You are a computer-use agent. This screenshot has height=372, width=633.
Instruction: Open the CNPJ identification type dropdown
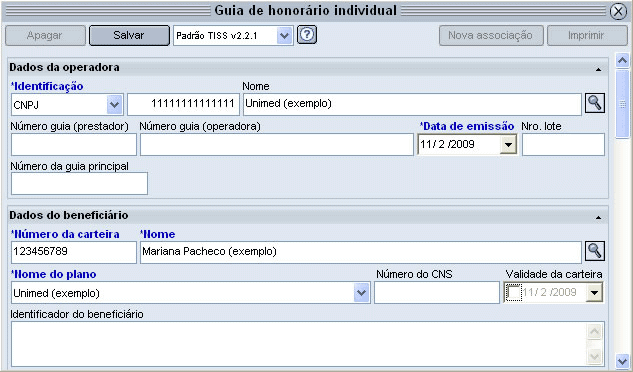[114, 105]
